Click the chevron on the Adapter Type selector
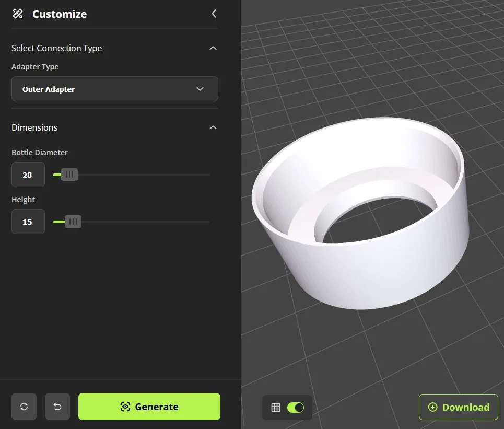504x429 pixels. [200, 89]
